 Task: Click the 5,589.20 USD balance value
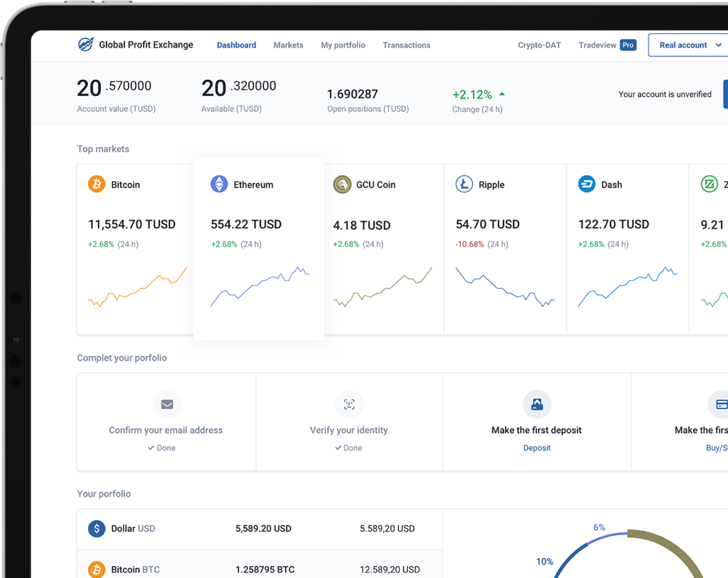(263, 529)
